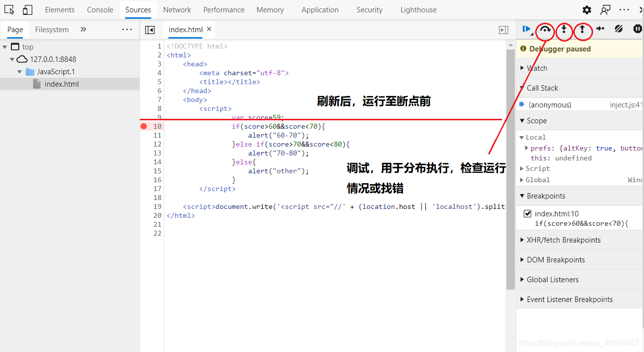Viewport: 644px width, 352px height.
Task: Step into the next function call
Action: pos(564,30)
